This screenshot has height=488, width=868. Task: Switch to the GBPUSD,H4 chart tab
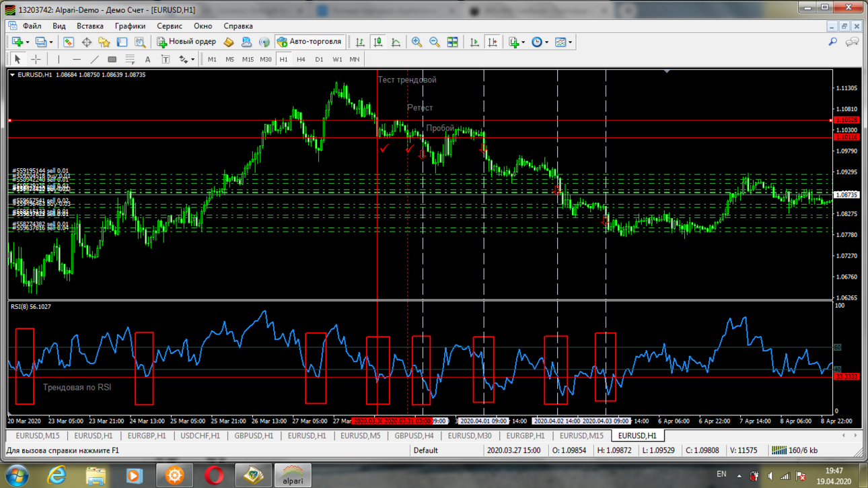pyautogui.click(x=414, y=435)
